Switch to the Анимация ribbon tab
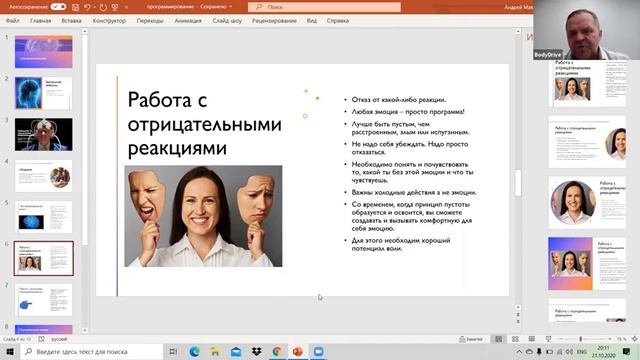This screenshot has width=640, height=360. click(188, 20)
